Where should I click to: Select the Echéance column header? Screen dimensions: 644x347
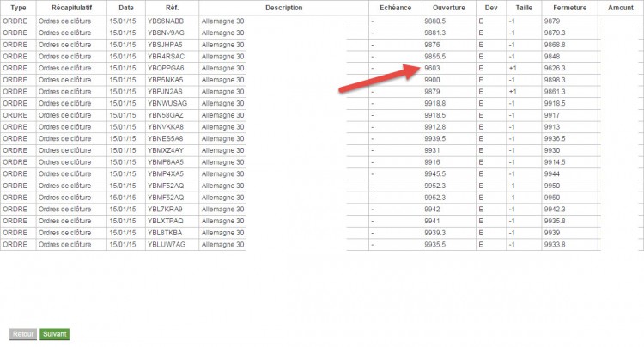pos(395,8)
